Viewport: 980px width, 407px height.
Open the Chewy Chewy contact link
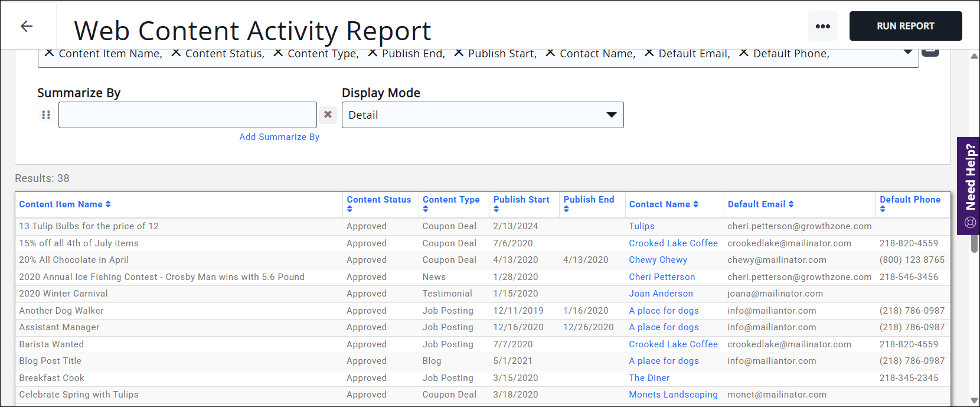658,260
